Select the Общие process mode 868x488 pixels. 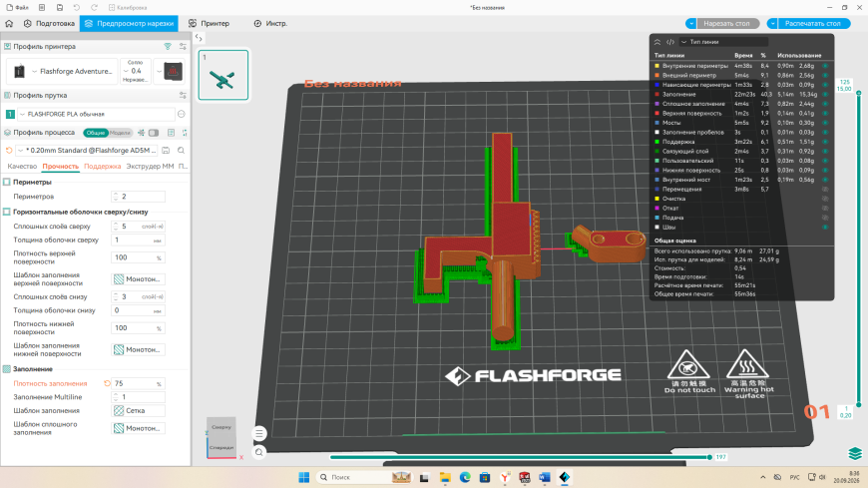pos(95,133)
